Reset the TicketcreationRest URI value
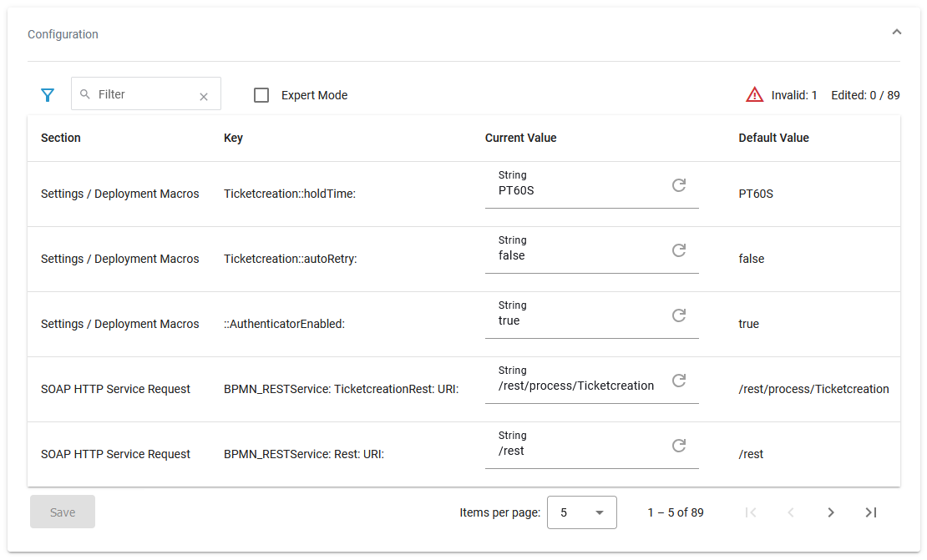927x560 pixels. click(679, 381)
